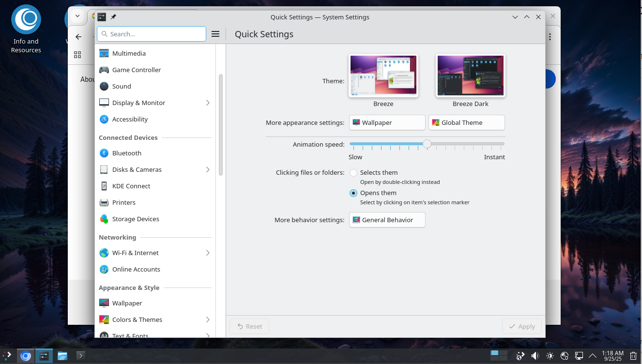642x364 pixels.
Task: Adjust the Animation speed slider
Action: click(x=427, y=144)
